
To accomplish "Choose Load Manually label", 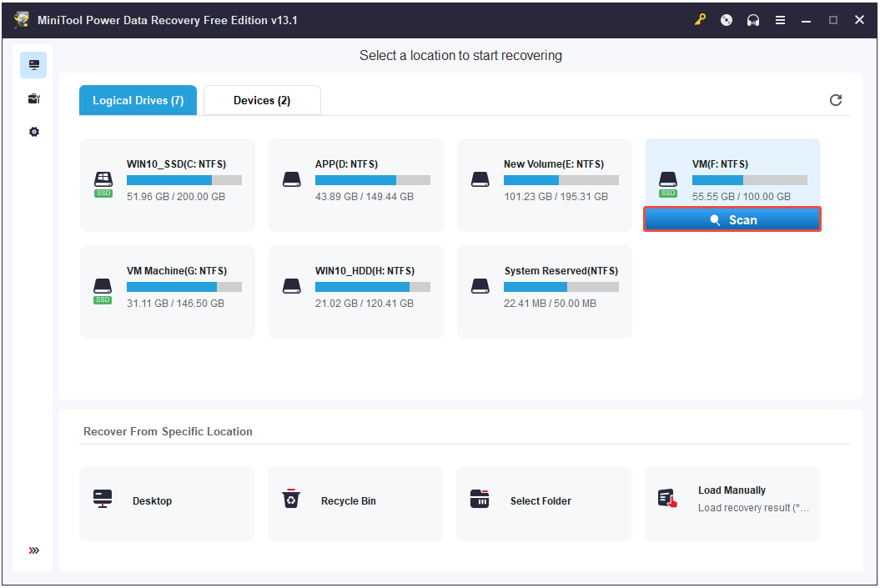I will pos(732,490).
